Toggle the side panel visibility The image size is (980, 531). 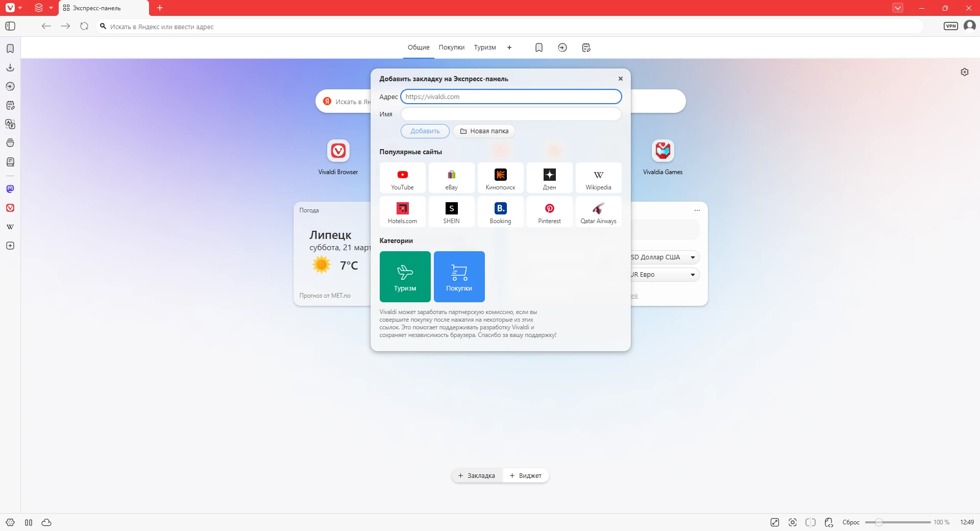(10, 26)
